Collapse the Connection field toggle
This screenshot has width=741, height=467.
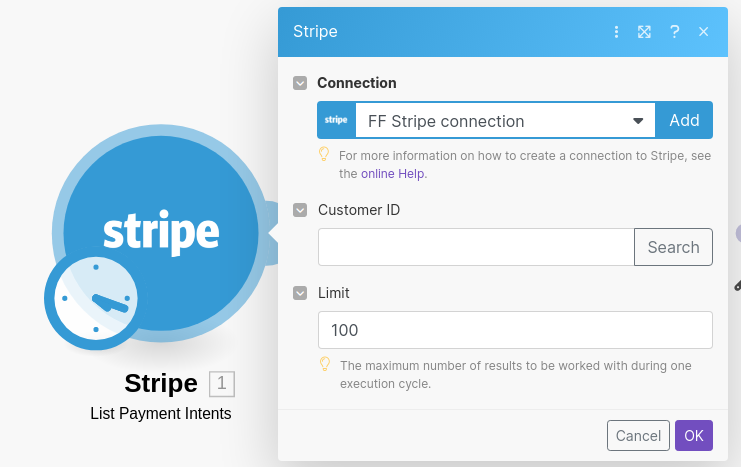(300, 83)
